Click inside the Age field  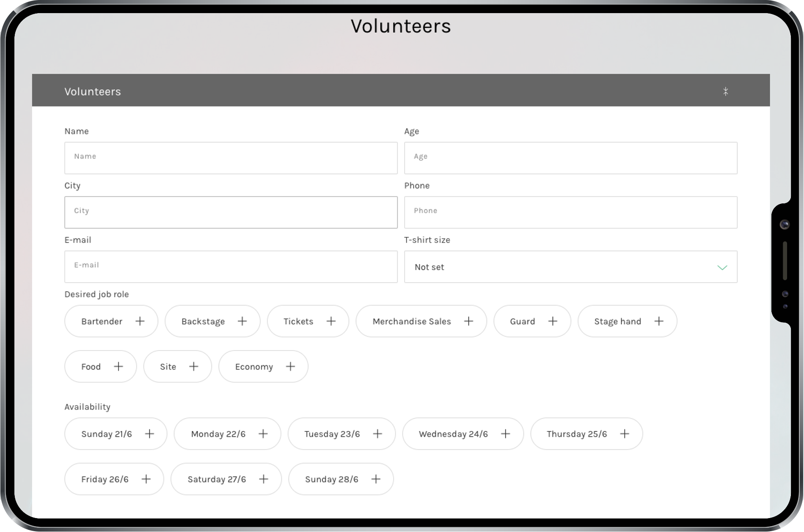tap(570, 158)
